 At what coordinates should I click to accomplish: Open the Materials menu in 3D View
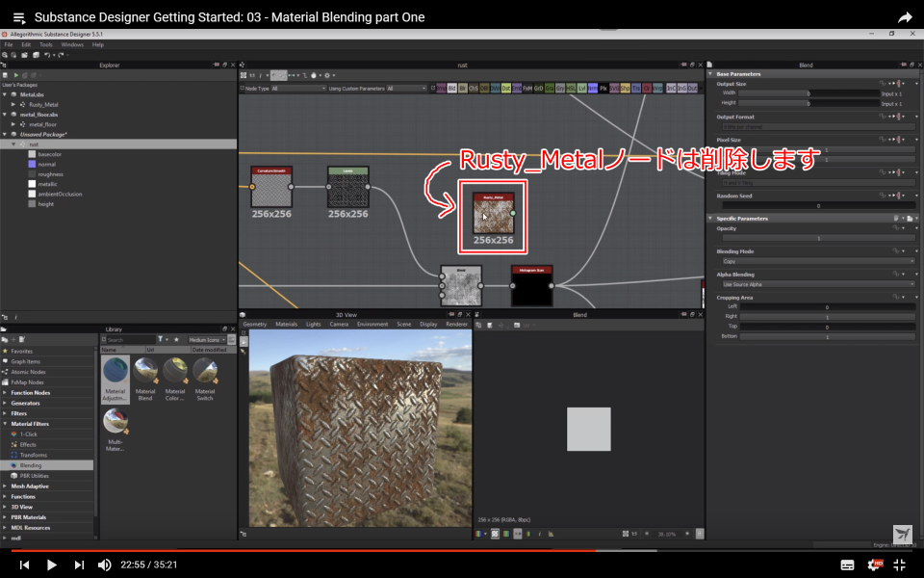[287, 325]
